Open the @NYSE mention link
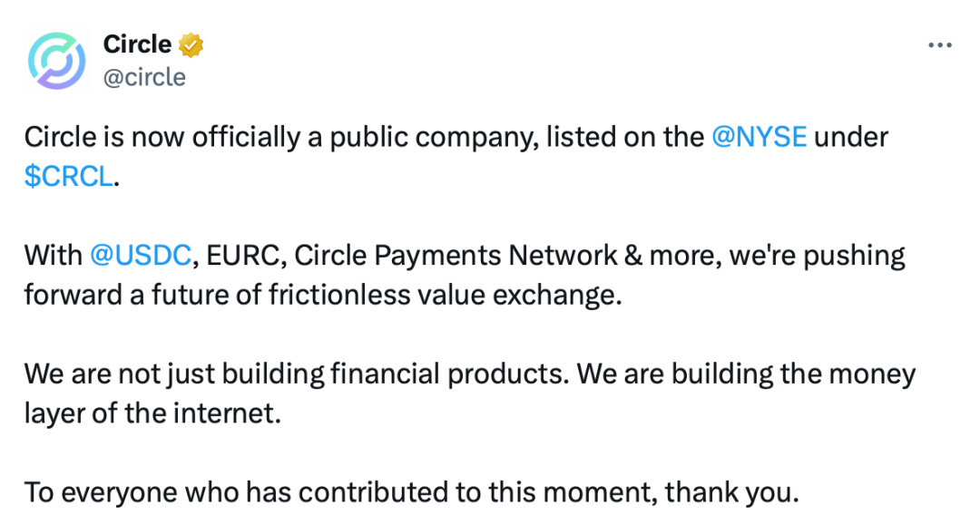This screenshot has width=980, height=515. coord(759,137)
